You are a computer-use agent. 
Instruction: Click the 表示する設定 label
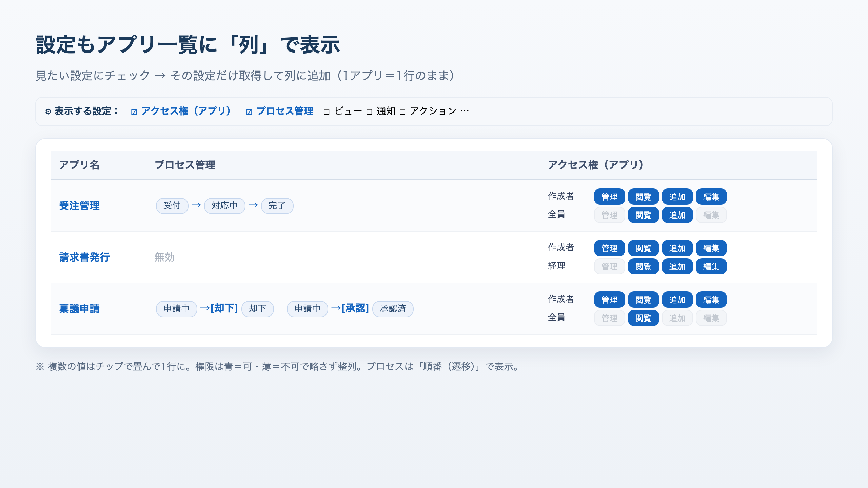[x=86, y=111]
